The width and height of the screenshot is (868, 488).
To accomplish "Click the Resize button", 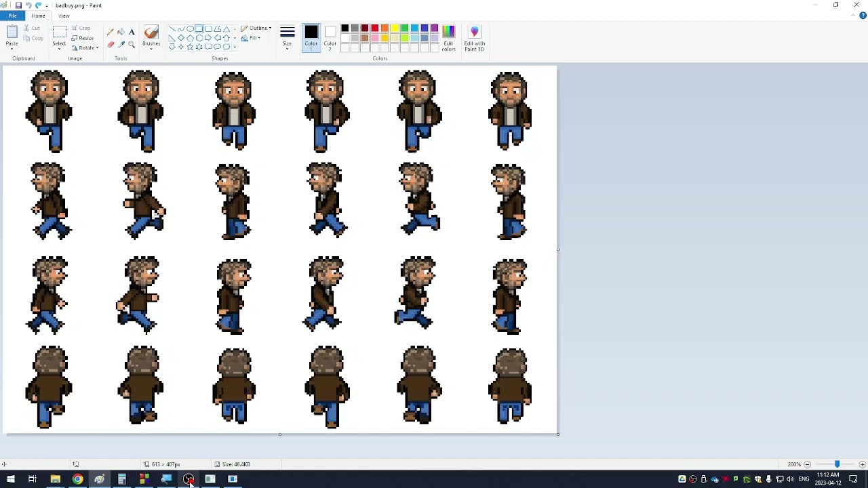I will click(83, 38).
